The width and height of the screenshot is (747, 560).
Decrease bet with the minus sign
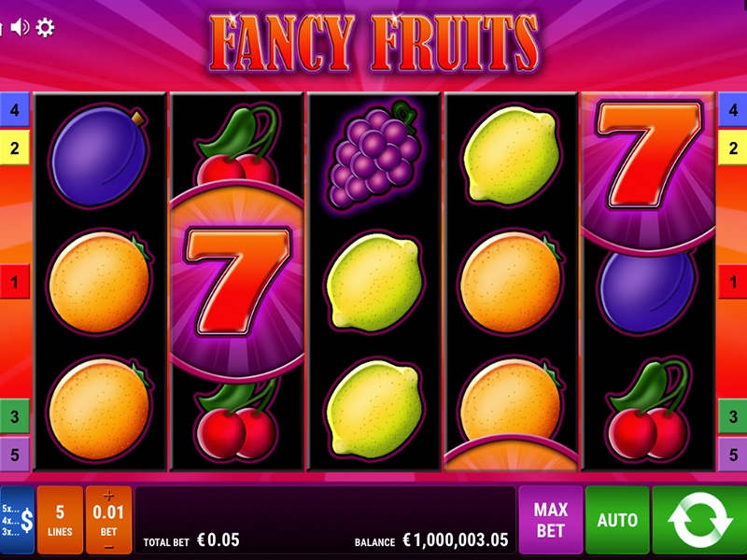click(x=108, y=547)
